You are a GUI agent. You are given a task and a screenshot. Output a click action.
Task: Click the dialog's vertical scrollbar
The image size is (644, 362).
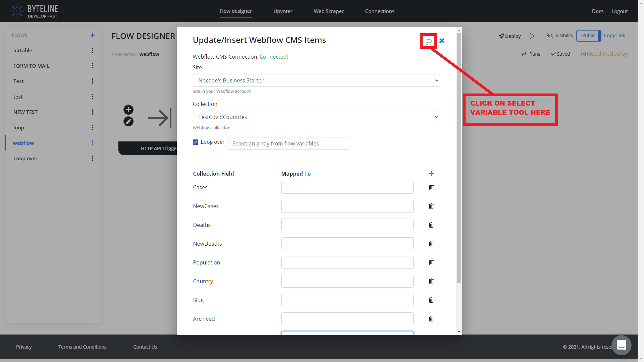click(459, 158)
